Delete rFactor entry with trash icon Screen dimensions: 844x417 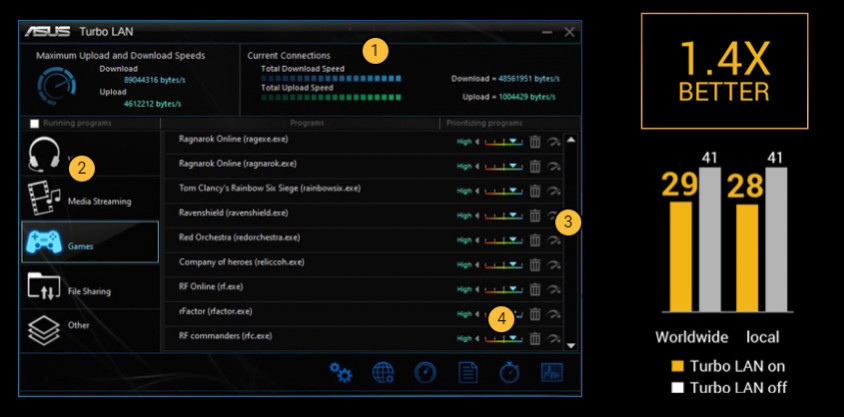(x=534, y=314)
